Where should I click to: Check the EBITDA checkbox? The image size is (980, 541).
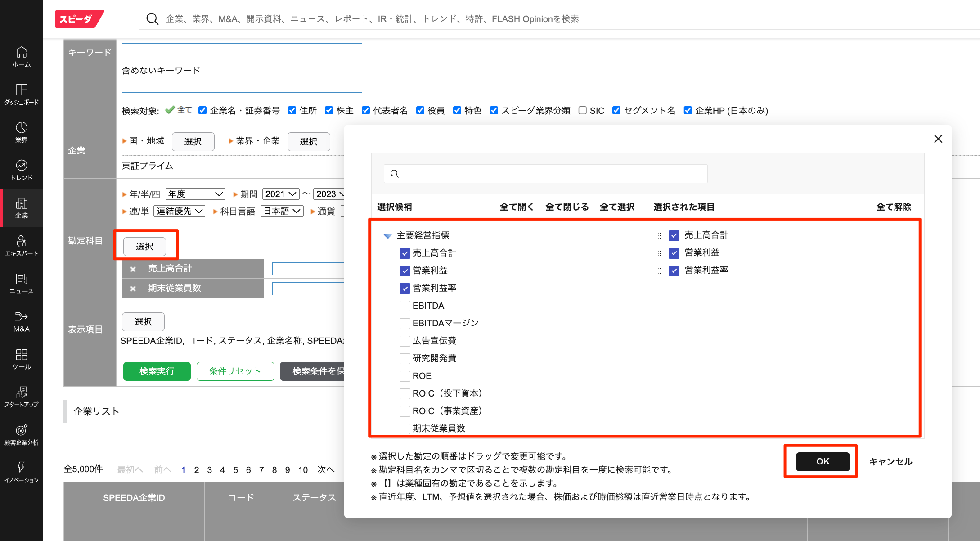[405, 306]
